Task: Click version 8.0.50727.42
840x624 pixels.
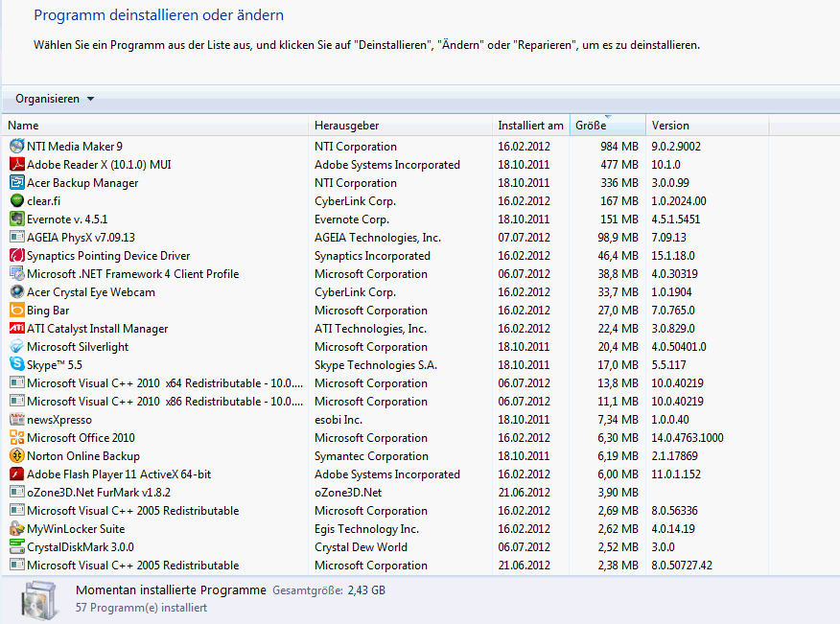Action: point(682,566)
